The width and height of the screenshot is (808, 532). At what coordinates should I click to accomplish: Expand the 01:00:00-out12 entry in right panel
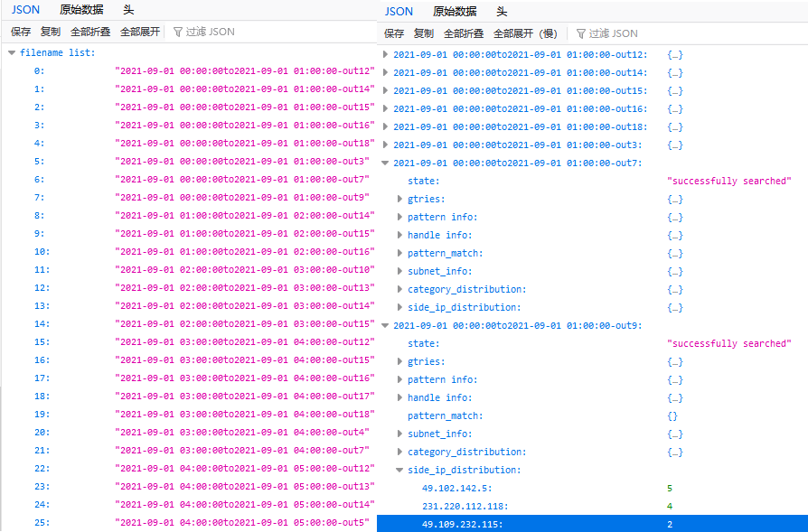pos(386,54)
